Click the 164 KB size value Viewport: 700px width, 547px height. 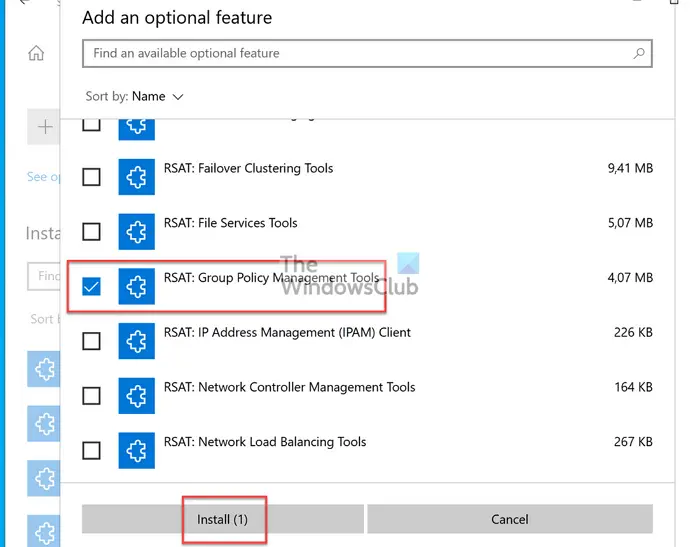(x=633, y=387)
